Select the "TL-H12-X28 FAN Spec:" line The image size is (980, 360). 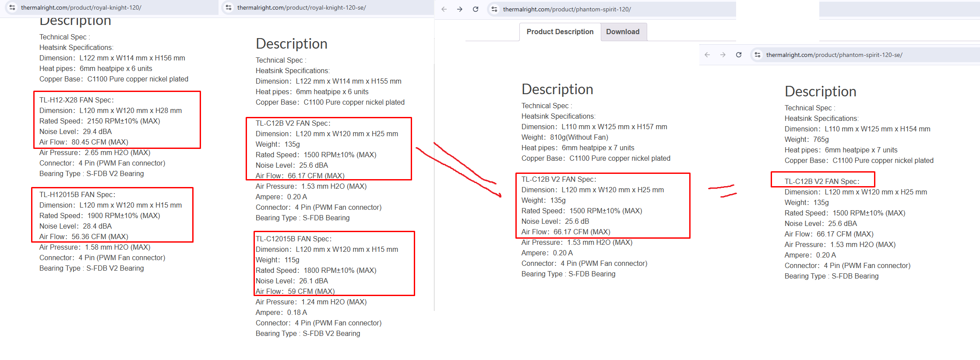click(x=77, y=100)
